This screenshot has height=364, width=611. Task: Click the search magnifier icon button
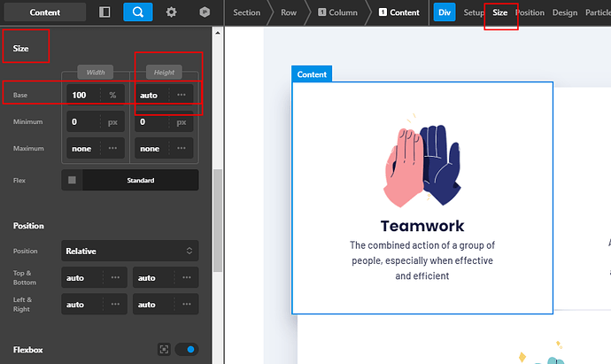[138, 12]
